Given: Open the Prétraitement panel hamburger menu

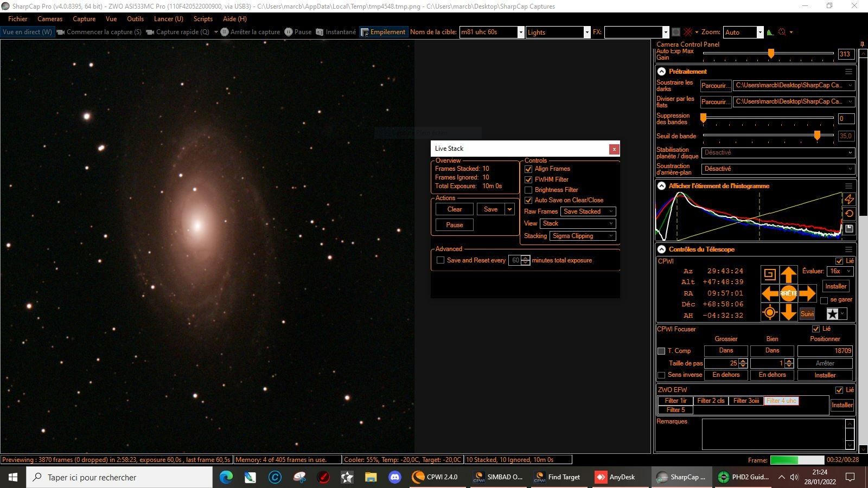Looking at the screenshot, I should pos(848,72).
